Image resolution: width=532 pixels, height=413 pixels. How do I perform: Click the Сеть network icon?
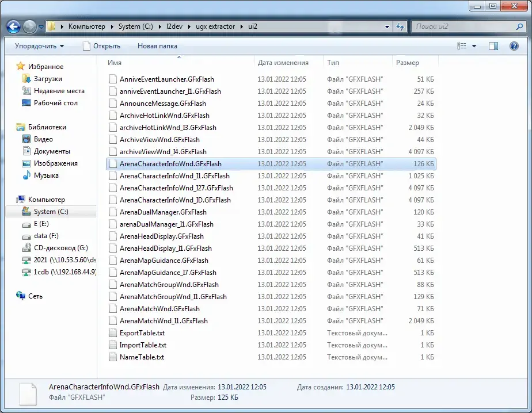coord(35,296)
